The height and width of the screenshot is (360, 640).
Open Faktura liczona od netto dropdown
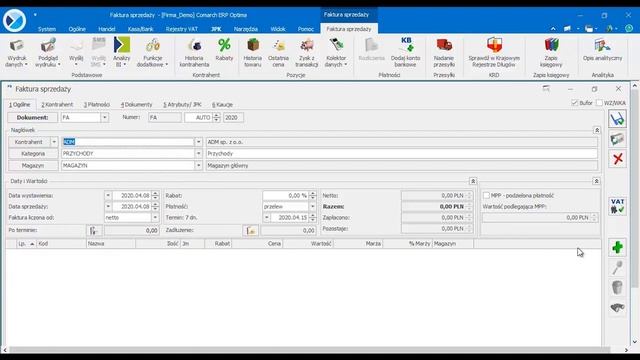tap(155, 218)
